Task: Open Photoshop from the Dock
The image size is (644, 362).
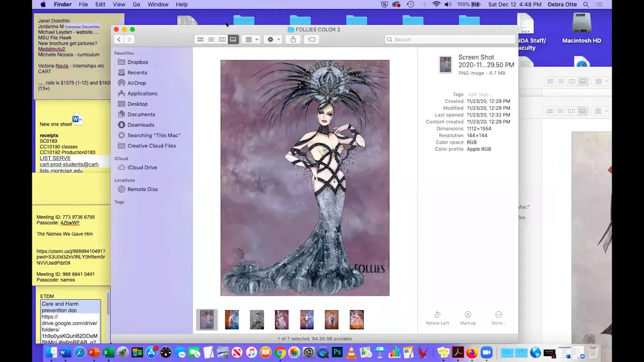Action: coord(337,353)
